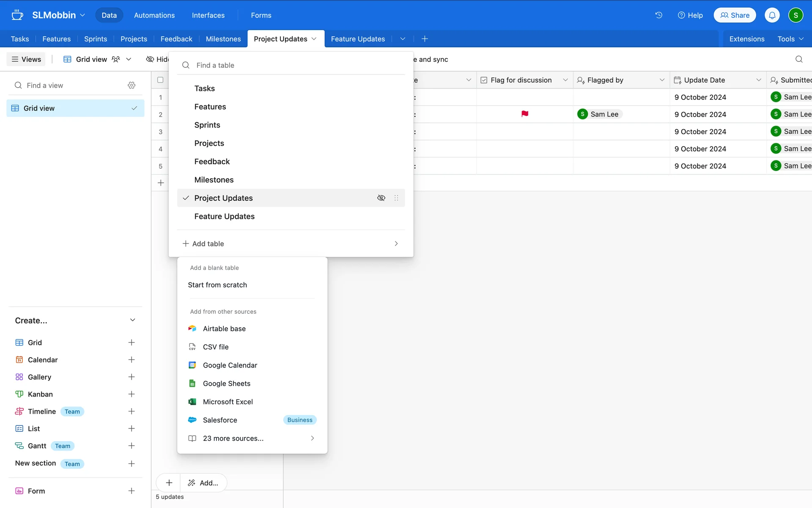
Task: Collapse the Create section chevron
Action: click(x=132, y=320)
